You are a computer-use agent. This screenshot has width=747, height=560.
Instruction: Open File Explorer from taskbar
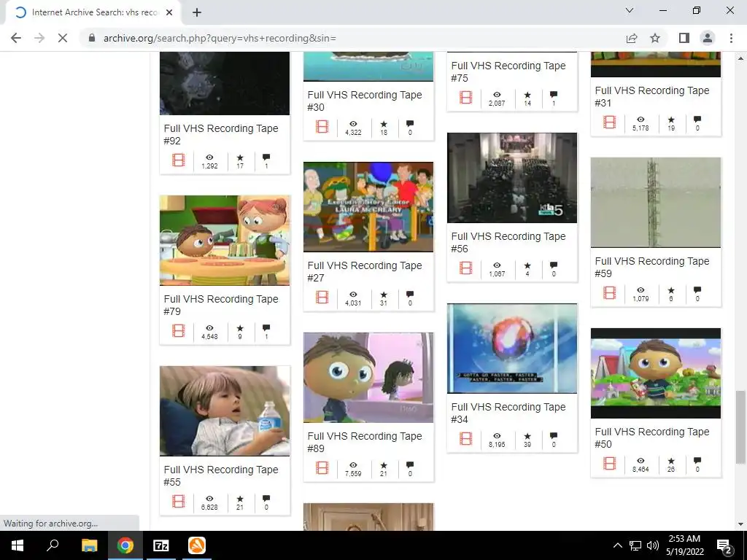point(89,545)
